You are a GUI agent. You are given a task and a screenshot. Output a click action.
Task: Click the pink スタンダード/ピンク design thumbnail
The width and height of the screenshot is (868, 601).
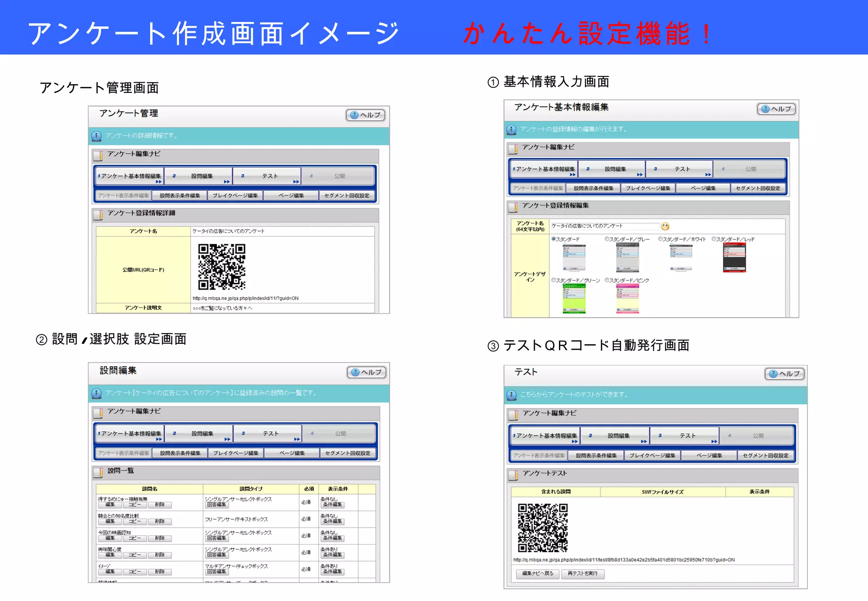click(628, 298)
